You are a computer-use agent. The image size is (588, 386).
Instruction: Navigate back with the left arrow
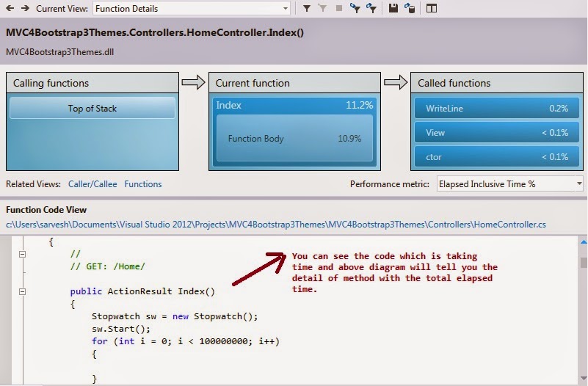click(10, 8)
